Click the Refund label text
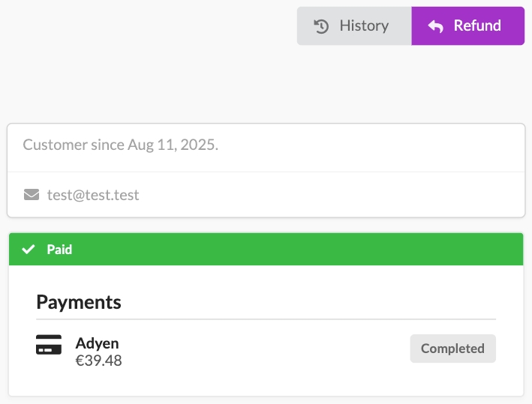Image resolution: width=532 pixels, height=404 pixels. click(x=477, y=26)
